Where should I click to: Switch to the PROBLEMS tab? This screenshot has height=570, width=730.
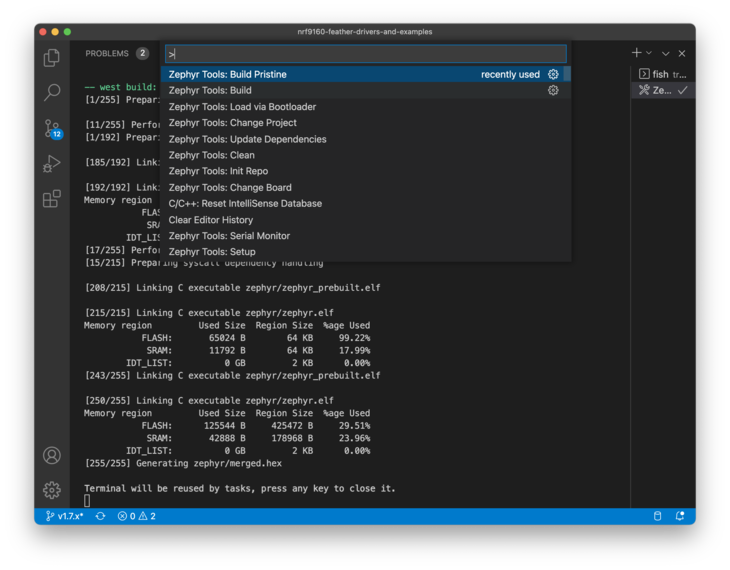(107, 54)
